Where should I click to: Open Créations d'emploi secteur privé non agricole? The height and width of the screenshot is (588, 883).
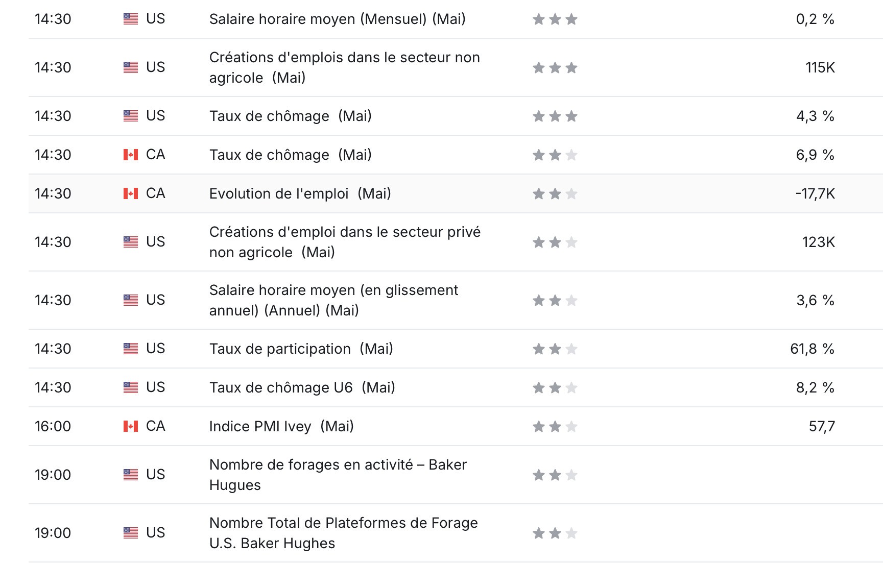[x=345, y=242]
